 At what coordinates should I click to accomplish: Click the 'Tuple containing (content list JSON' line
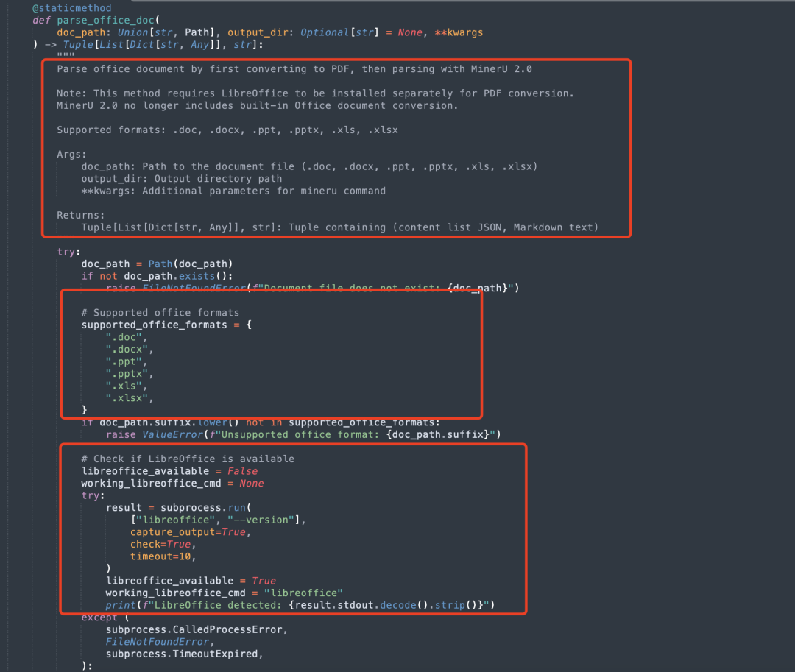pos(339,227)
